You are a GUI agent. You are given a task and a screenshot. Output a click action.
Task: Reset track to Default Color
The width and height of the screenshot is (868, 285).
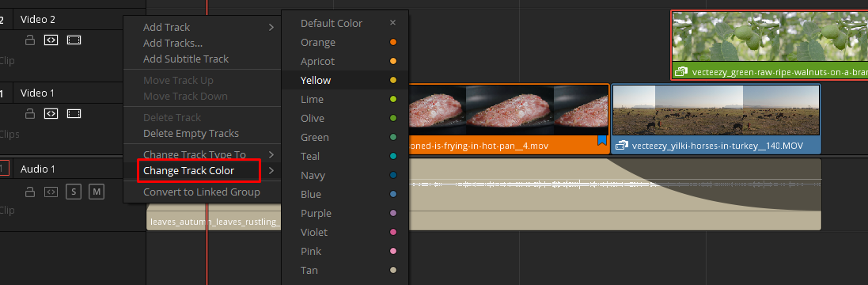pyautogui.click(x=346, y=23)
